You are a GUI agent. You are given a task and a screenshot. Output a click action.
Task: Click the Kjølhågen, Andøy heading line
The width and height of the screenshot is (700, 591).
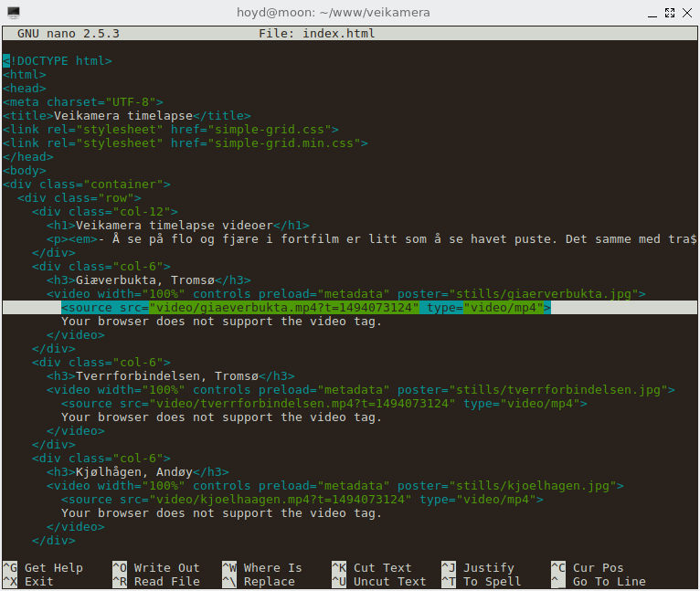(x=137, y=472)
